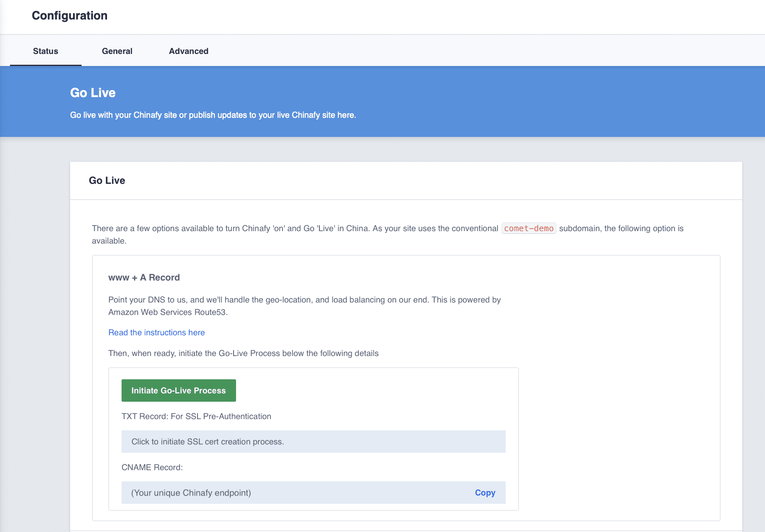Screen dimensions: 765x532
Task: Click the banner publish updates description
Action: pyautogui.click(x=213, y=115)
